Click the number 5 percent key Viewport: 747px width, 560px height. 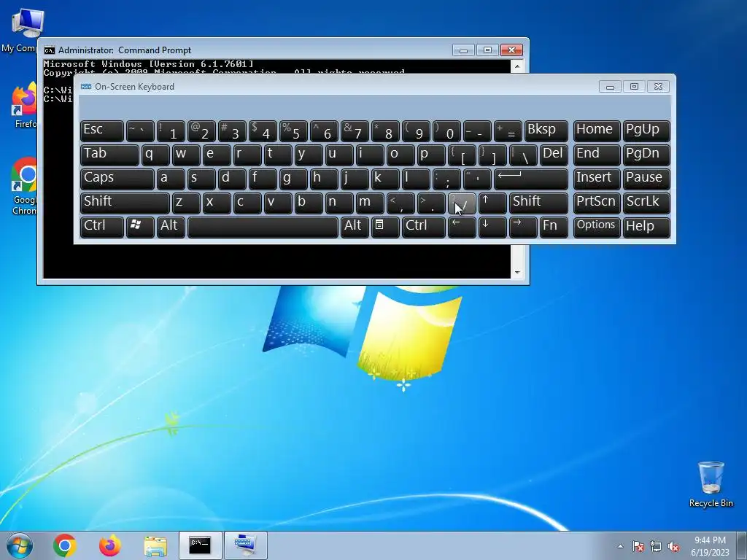tap(293, 131)
